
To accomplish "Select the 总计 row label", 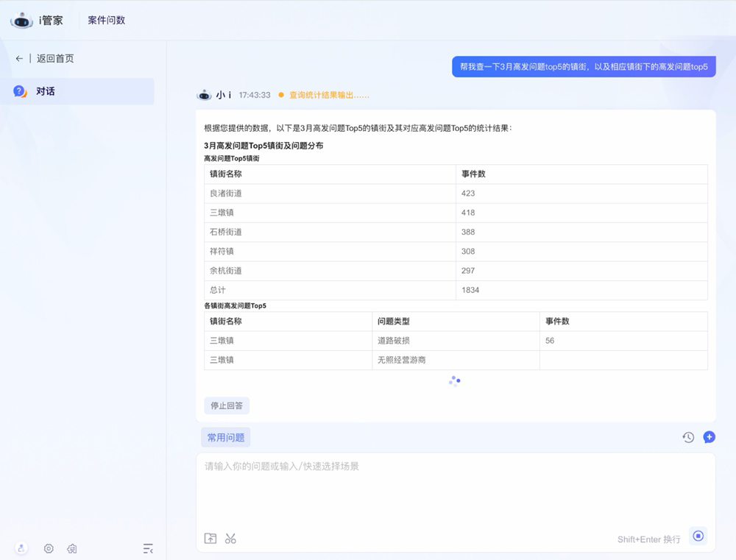I will 330,290.
